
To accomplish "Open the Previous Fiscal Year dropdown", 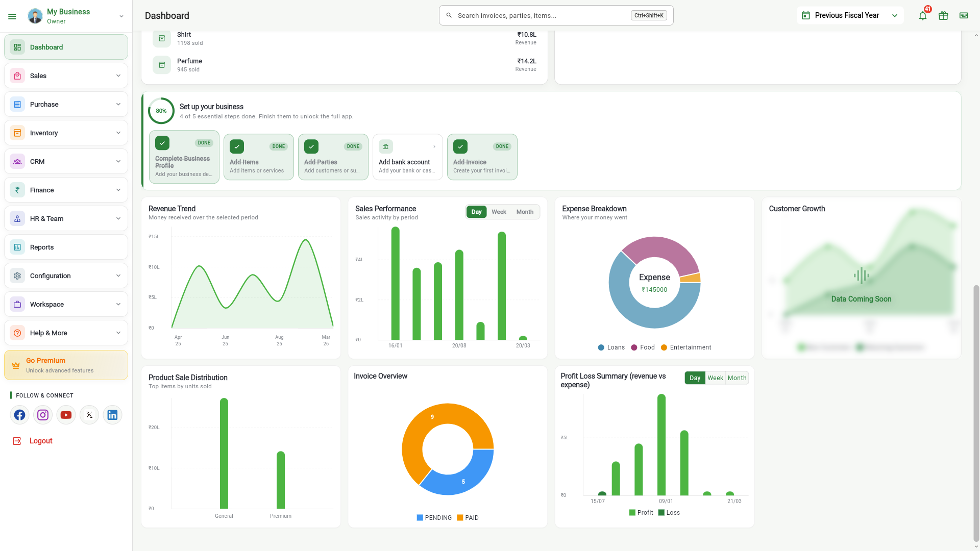I will [850, 15].
